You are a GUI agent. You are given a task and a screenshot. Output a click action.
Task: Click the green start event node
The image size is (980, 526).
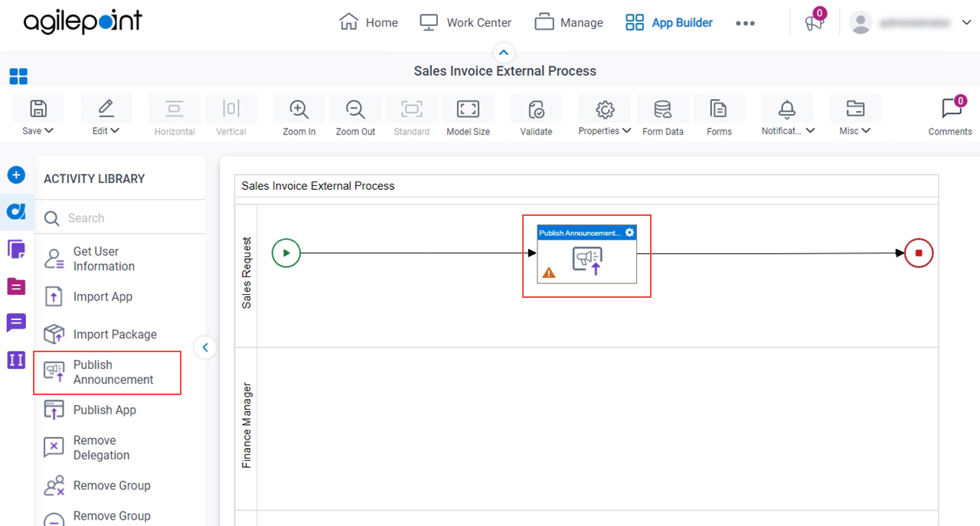286,253
